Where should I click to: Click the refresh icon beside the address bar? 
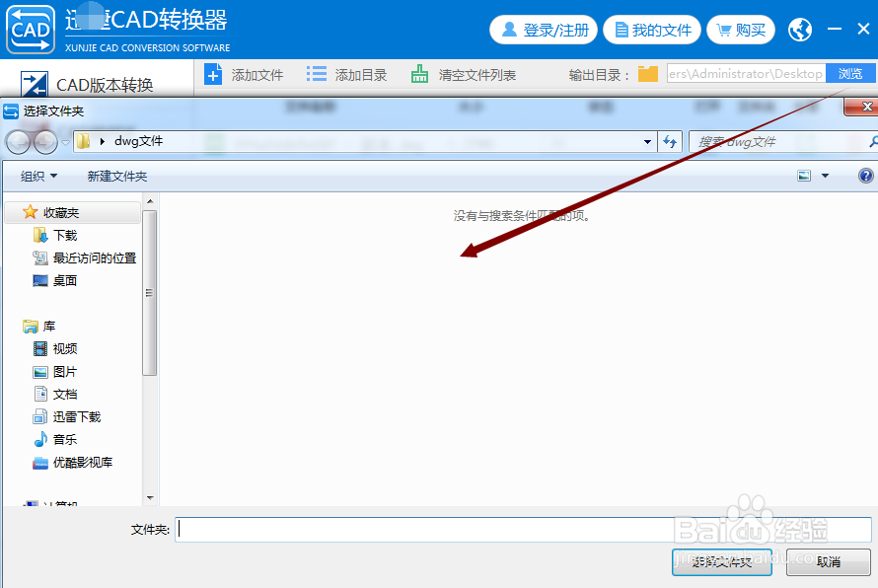click(x=669, y=141)
